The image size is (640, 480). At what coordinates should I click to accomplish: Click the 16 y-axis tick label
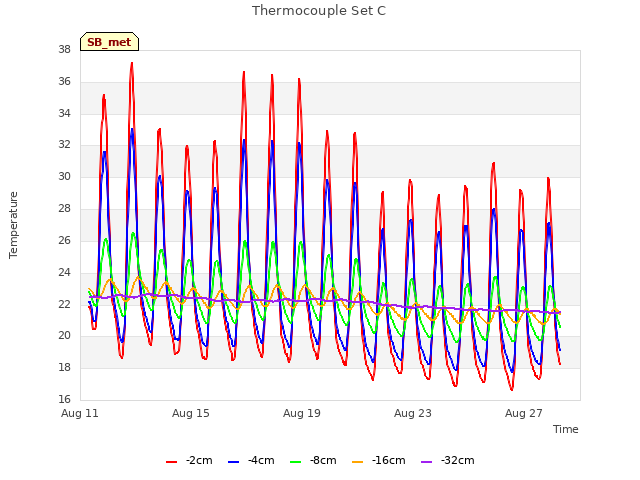pyautogui.click(x=64, y=399)
